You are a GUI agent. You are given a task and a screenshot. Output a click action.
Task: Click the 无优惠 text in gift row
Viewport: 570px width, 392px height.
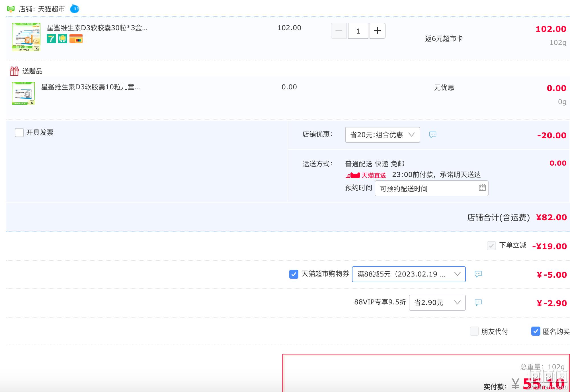pos(444,88)
